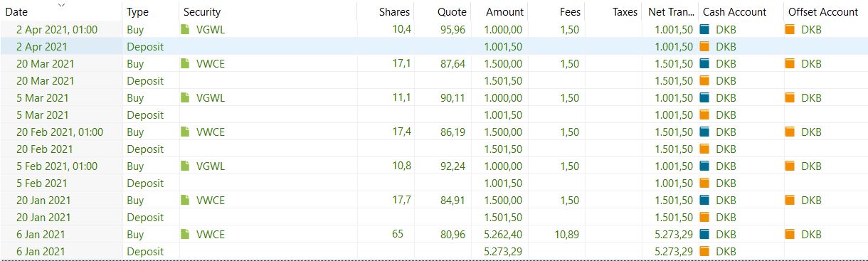Screen dimensions: 868x261
Task: Click orange cash account icon in 5 Feb Deposit row
Action: (x=705, y=183)
